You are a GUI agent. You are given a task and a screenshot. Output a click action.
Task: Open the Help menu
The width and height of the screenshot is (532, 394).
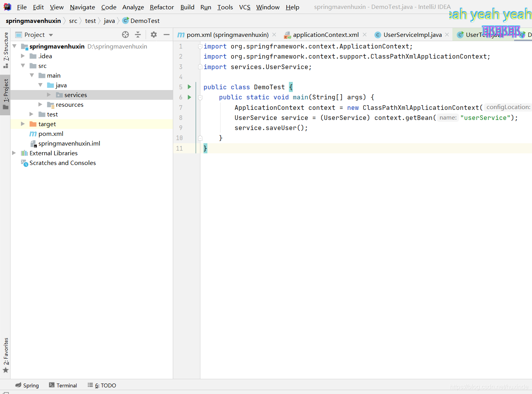[292, 7]
